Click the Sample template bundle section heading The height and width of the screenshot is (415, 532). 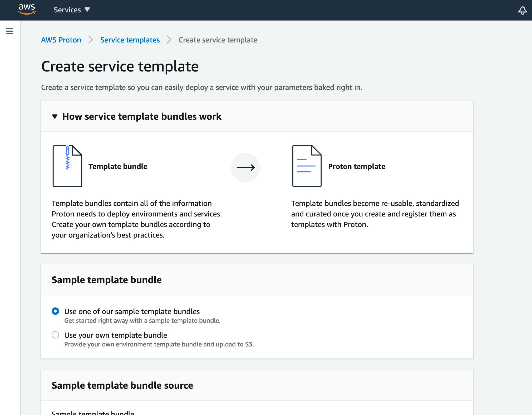[x=106, y=280]
